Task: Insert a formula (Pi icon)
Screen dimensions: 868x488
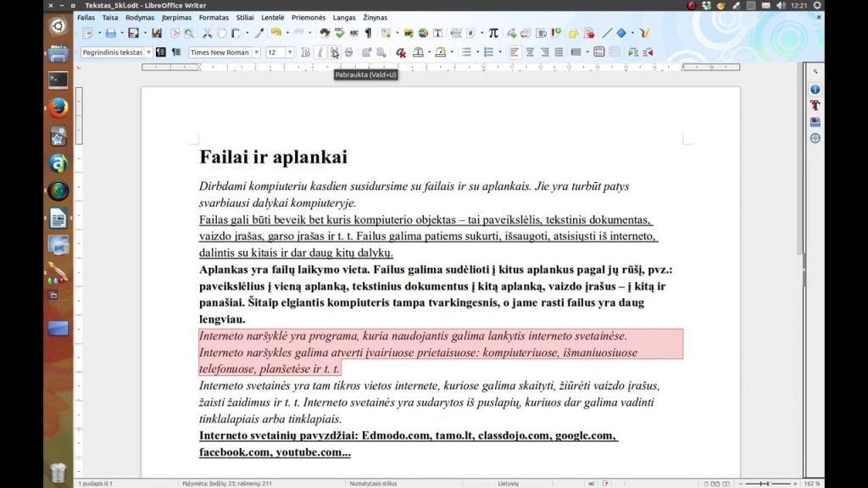Action: point(493,34)
